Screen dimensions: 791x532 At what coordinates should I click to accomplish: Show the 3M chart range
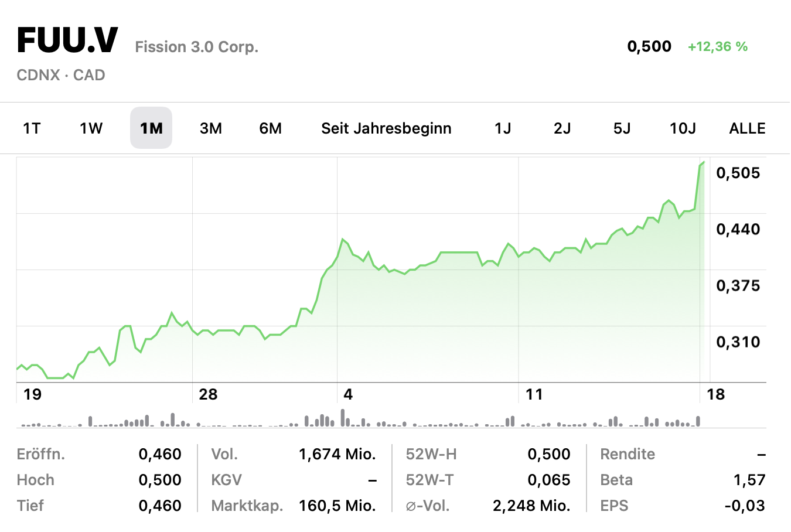tap(211, 128)
